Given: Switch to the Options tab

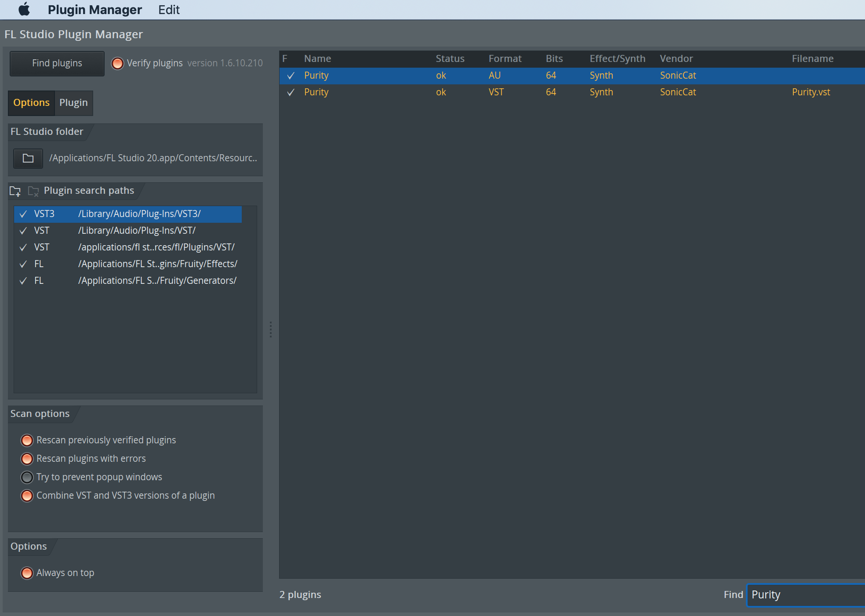Looking at the screenshot, I should [31, 103].
